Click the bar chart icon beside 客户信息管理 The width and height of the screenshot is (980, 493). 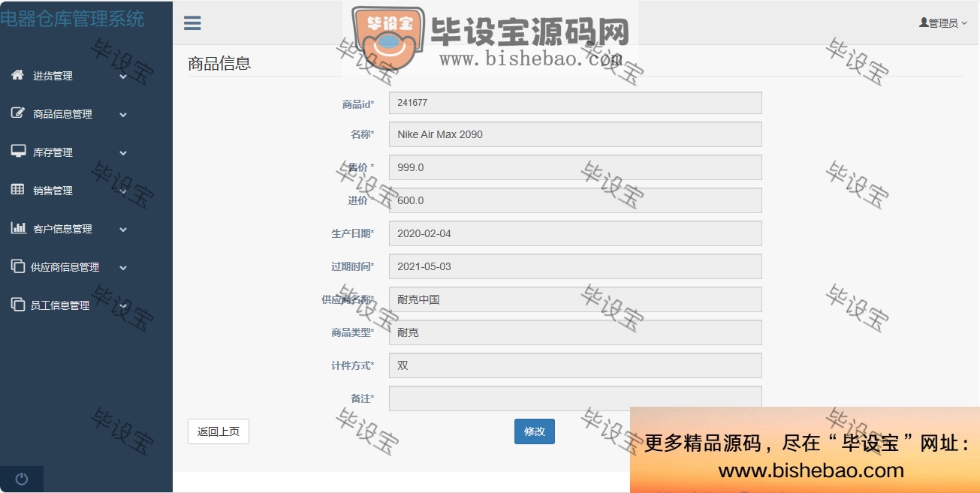(x=18, y=227)
